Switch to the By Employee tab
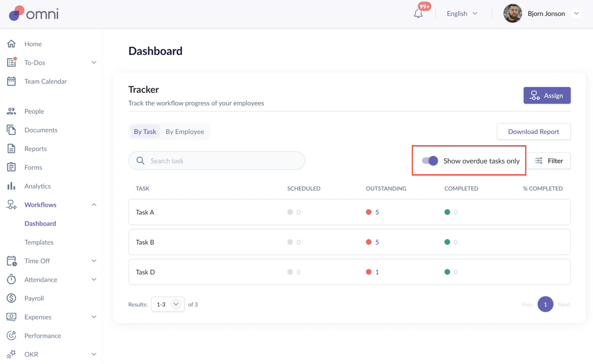593x364 pixels. (x=185, y=132)
